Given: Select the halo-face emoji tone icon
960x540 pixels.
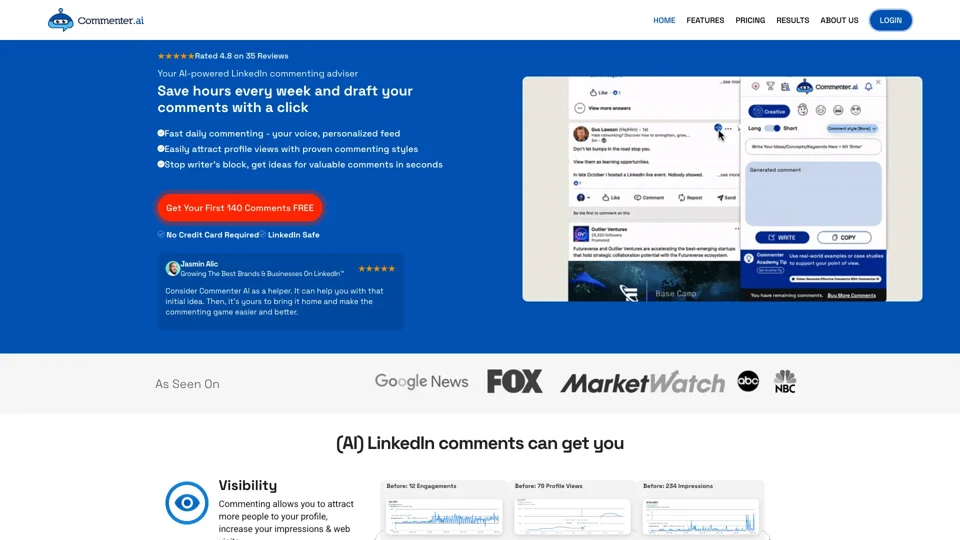Looking at the screenshot, I should click(803, 110).
